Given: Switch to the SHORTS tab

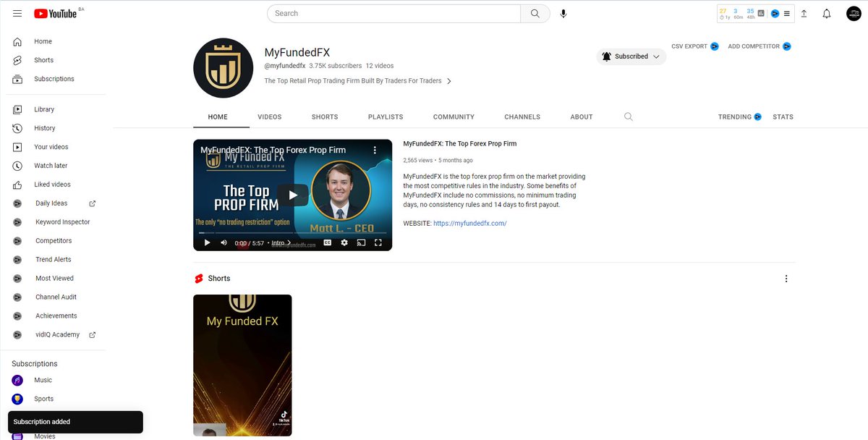Looking at the screenshot, I should coord(325,117).
